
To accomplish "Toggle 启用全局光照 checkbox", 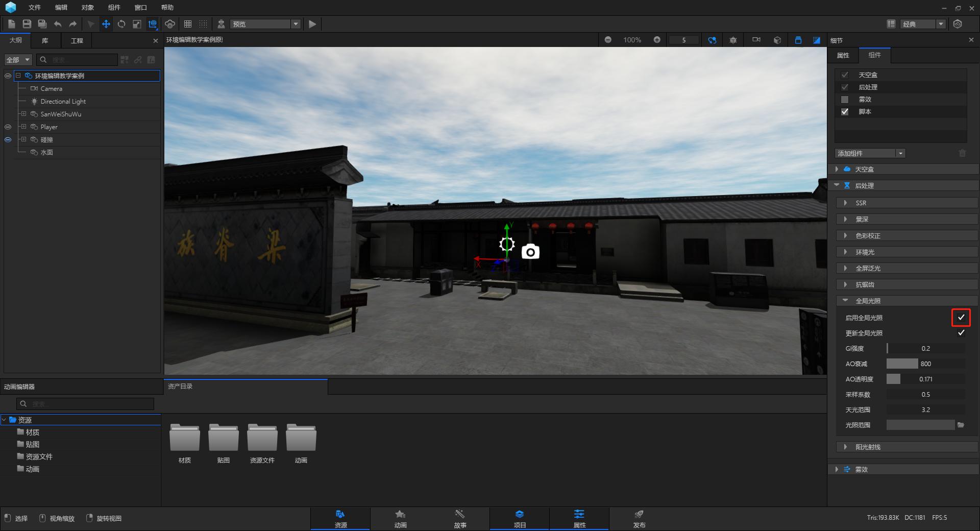I will tap(961, 318).
